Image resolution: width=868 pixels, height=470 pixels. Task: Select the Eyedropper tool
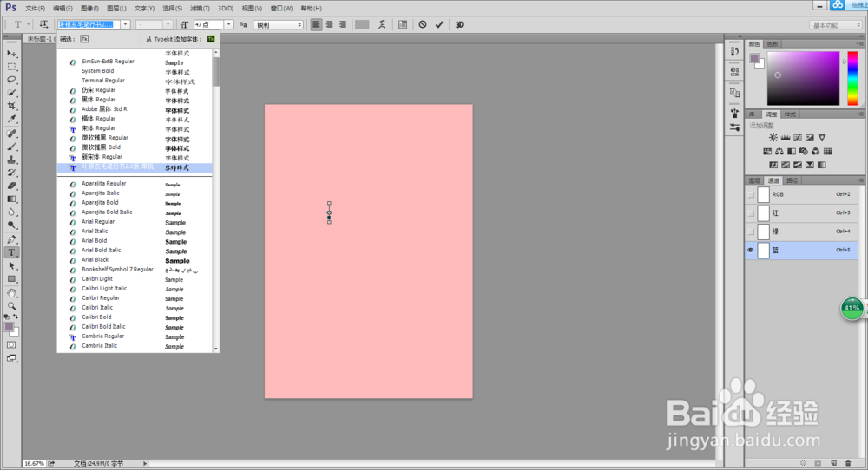coord(11,119)
